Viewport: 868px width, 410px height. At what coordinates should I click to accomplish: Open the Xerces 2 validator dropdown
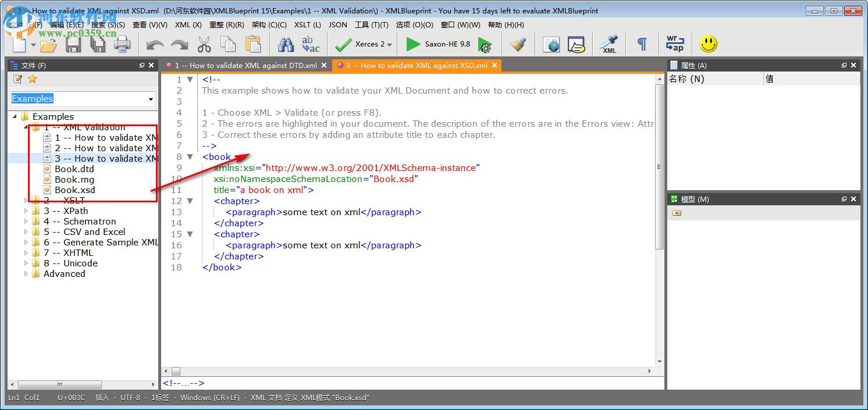click(389, 45)
